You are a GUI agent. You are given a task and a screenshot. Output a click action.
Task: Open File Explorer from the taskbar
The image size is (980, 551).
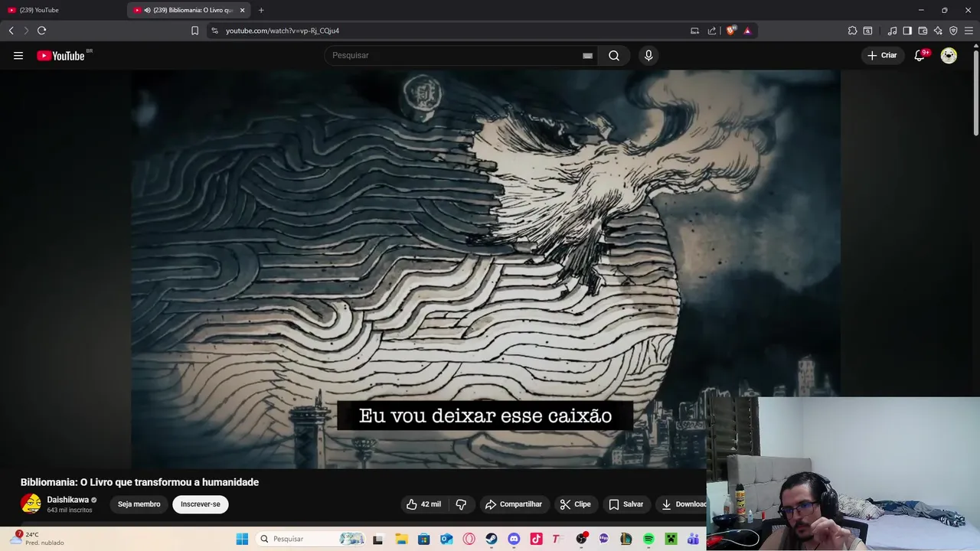(x=401, y=539)
